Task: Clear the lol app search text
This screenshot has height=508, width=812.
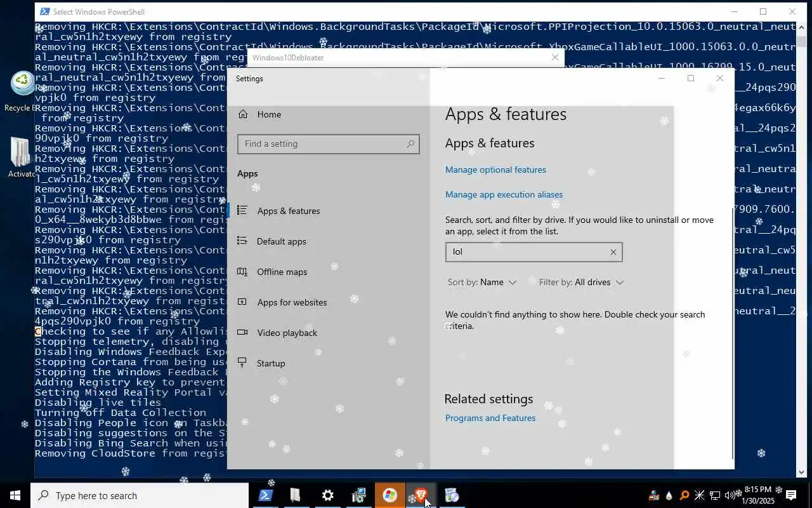Action: coord(613,252)
